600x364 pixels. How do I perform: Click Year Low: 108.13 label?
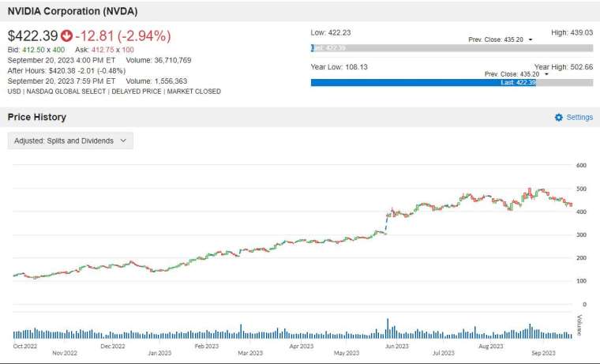pyautogui.click(x=339, y=67)
